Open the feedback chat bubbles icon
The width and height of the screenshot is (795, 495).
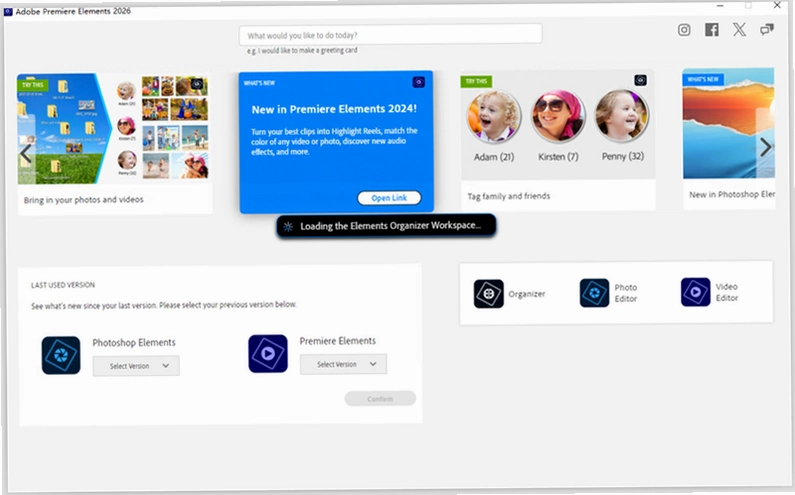click(766, 29)
